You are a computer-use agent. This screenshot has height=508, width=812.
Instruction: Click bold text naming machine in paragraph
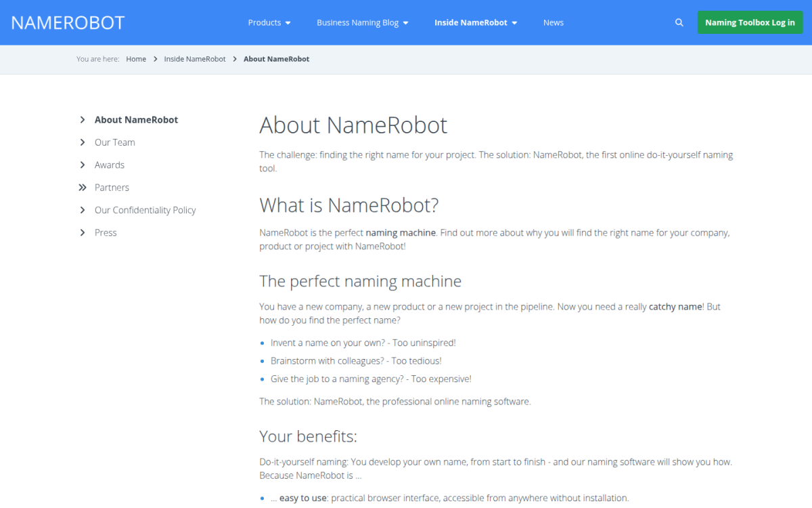pyautogui.click(x=401, y=232)
